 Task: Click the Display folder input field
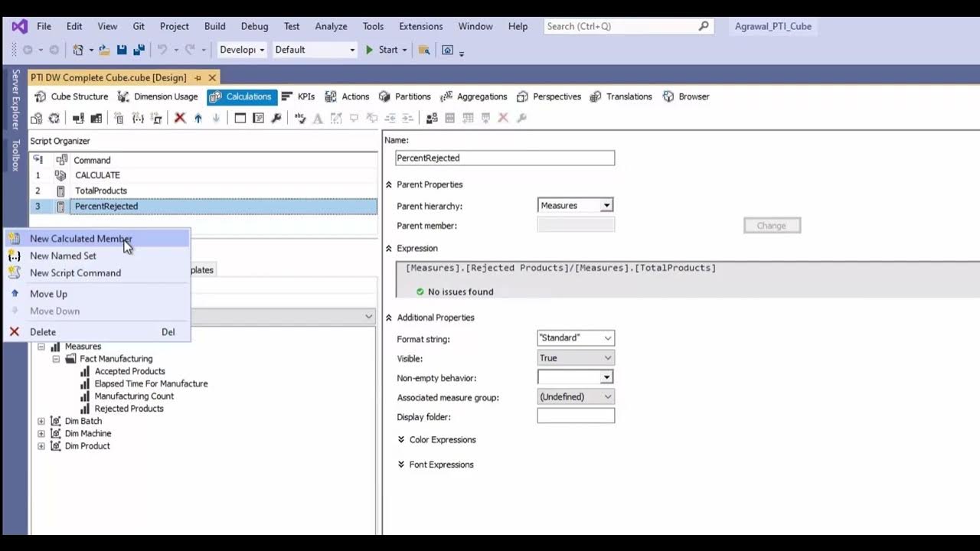coord(576,416)
